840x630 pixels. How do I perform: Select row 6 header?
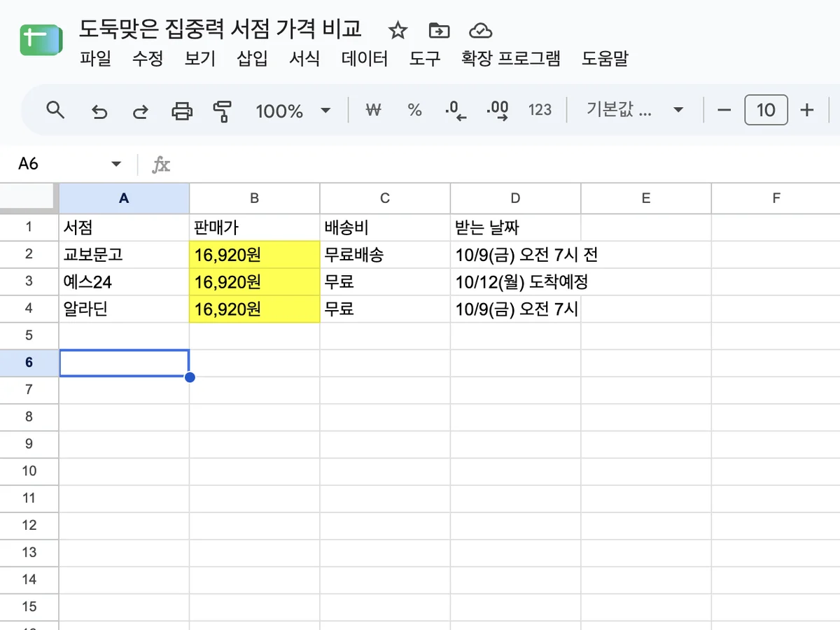(29, 363)
